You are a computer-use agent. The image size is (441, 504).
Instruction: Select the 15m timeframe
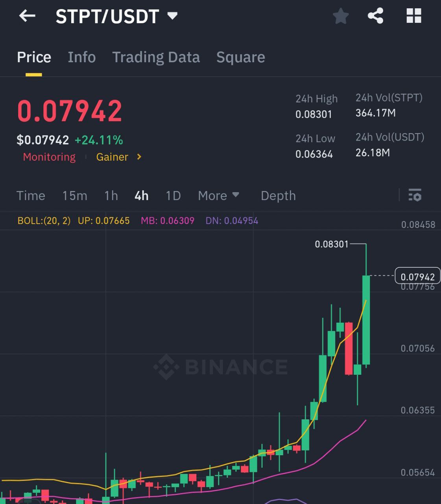75,196
